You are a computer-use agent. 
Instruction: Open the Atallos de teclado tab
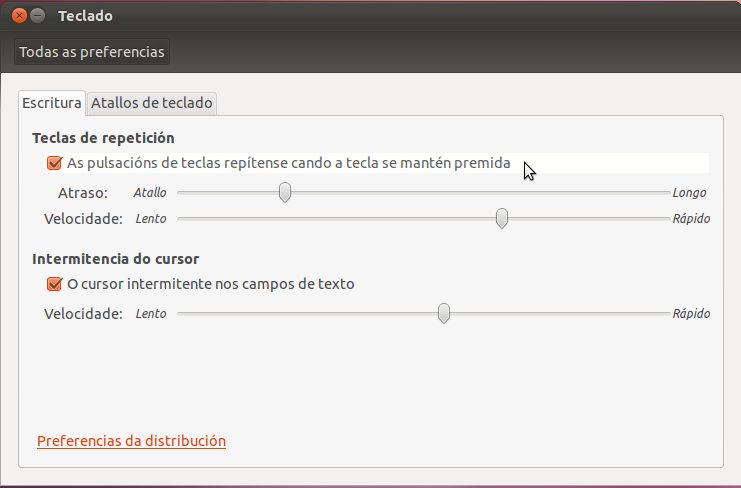[x=151, y=103]
